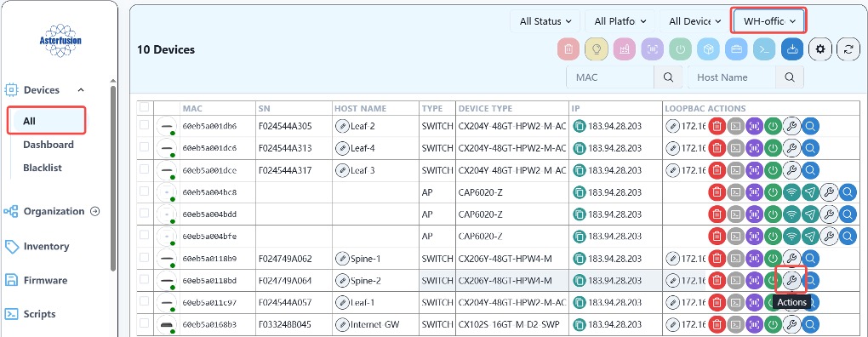Click the light bulb blink icon in toolbar
868x337 pixels.
(x=597, y=49)
